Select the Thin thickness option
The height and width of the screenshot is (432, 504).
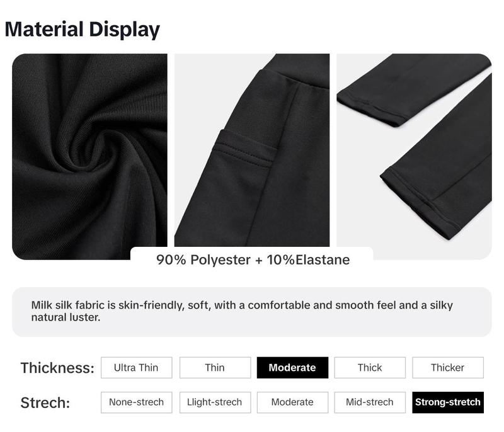click(215, 367)
